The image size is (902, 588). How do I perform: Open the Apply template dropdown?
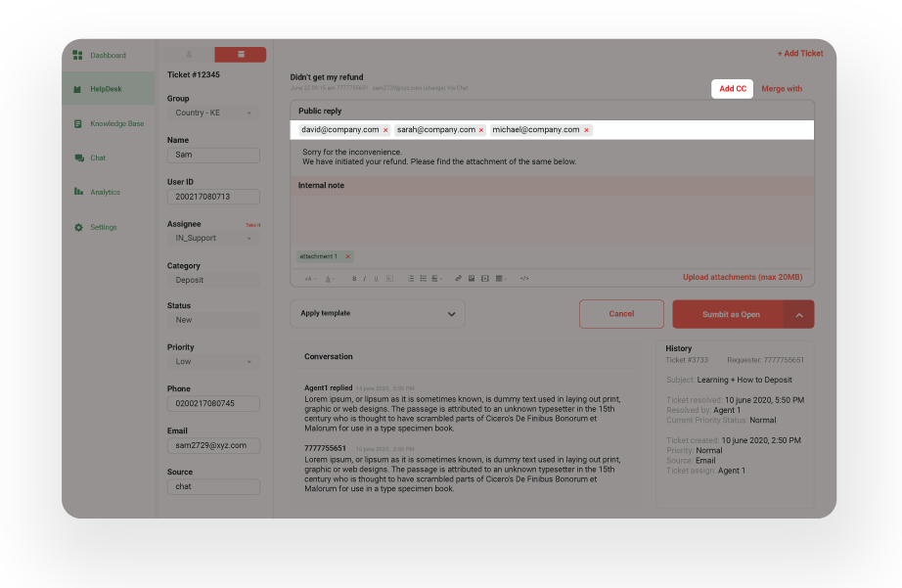point(377,314)
